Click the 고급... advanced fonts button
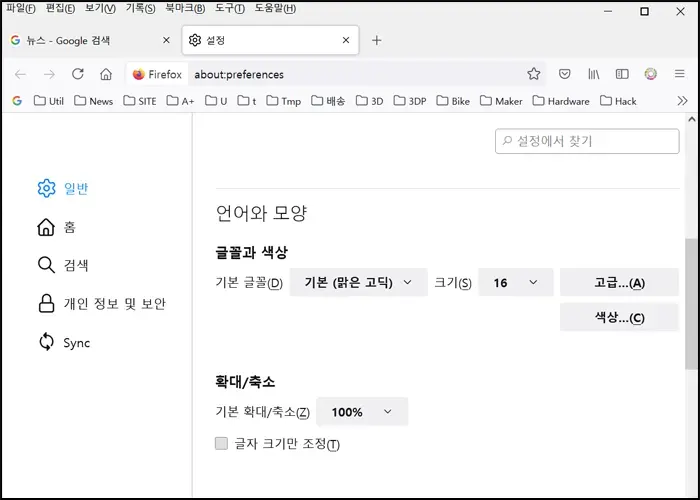The width and height of the screenshot is (700, 500). point(619,282)
